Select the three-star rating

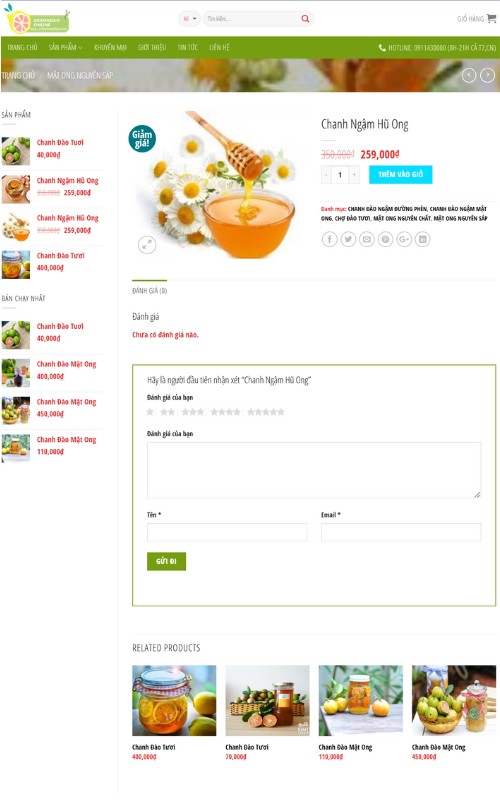pyautogui.click(x=193, y=412)
